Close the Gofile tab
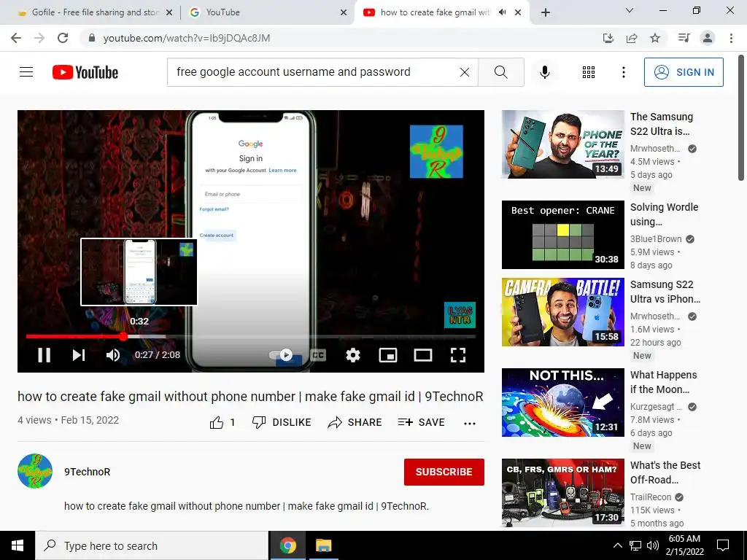This screenshot has height=560, width=747. [169, 13]
